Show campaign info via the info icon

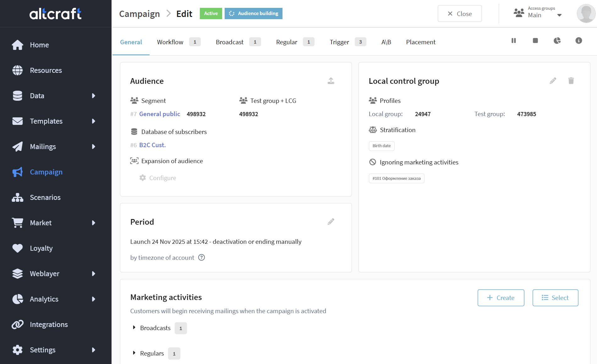tap(579, 41)
